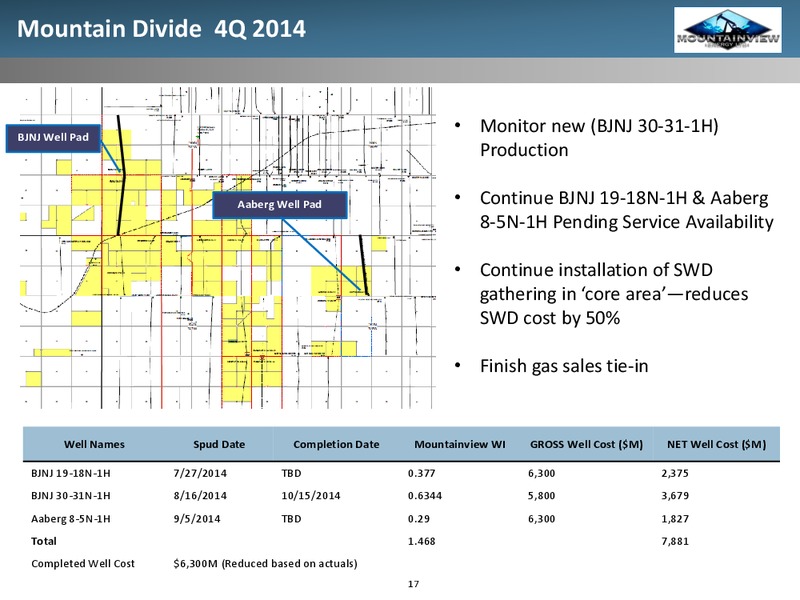Click the total net cost '7,881'

674,542
